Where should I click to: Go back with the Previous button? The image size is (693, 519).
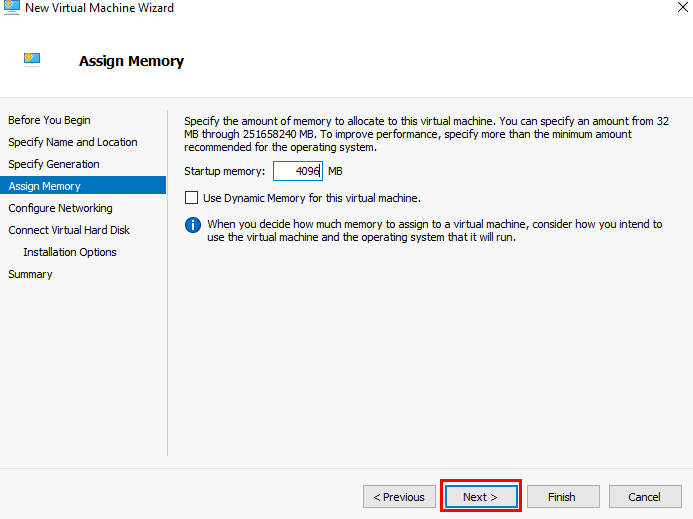399,497
